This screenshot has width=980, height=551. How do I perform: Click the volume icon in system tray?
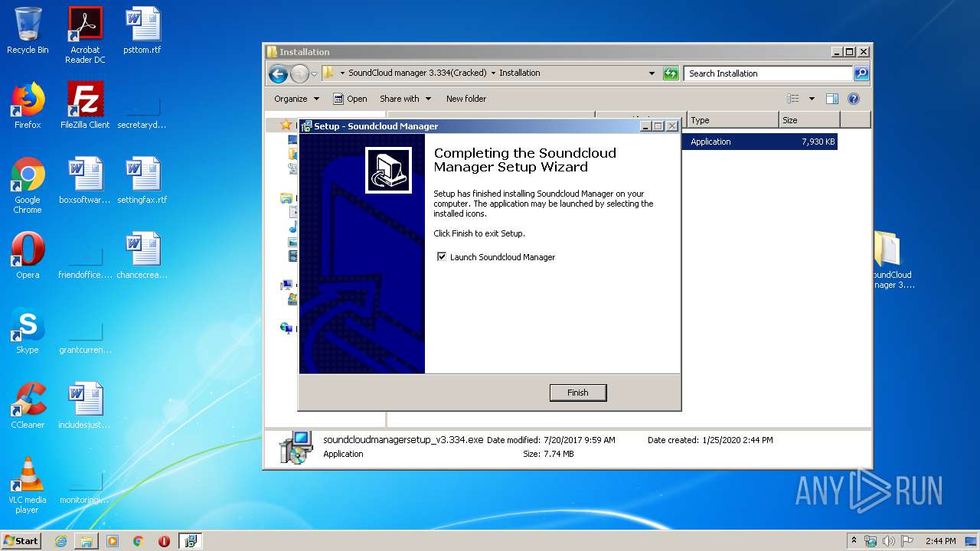tap(888, 541)
